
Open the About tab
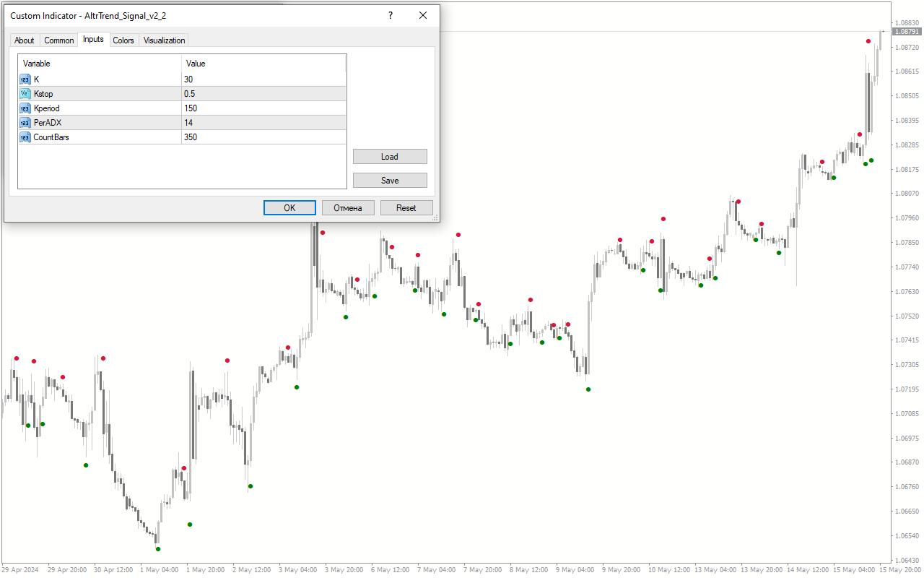click(x=25, y=40)
